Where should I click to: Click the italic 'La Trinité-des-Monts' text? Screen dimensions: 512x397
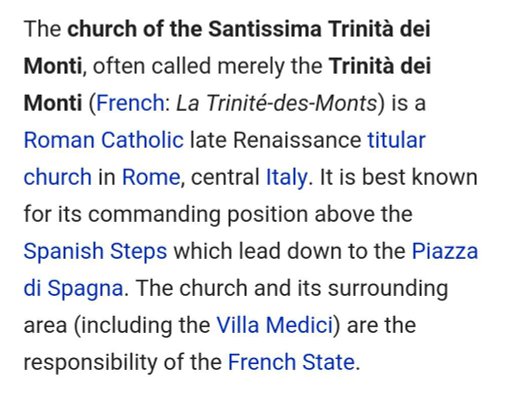[276, 103]
